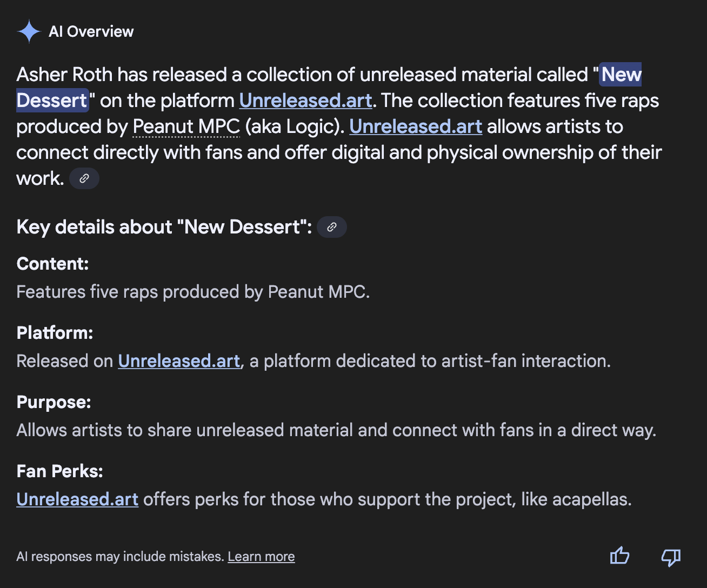Viewport: 707px width, 588px height.
Task: Select the "Key details about New Dessert" heading
Action: [x=164, y=227]
